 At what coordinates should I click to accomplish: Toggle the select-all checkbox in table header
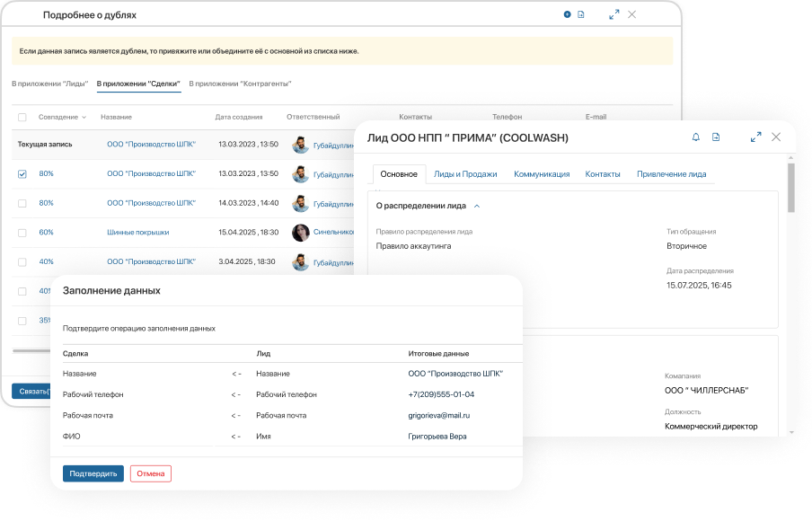click(22, 117)
